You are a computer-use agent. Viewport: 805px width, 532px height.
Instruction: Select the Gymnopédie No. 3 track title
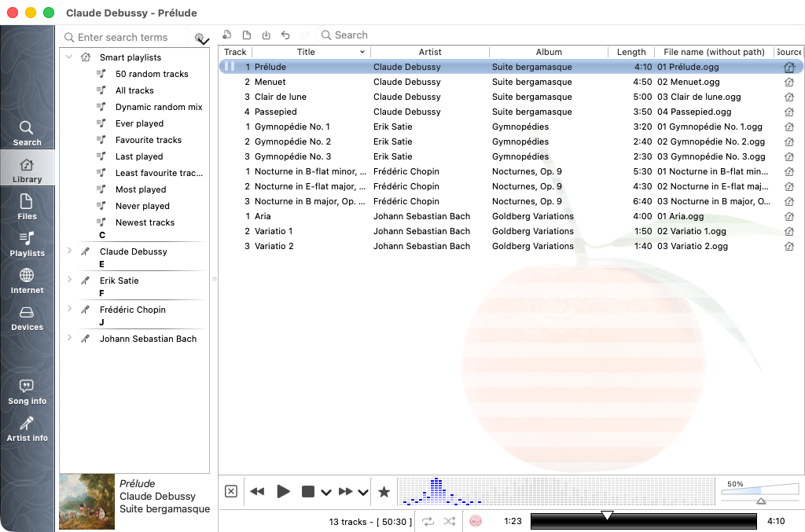coord(292,156)
